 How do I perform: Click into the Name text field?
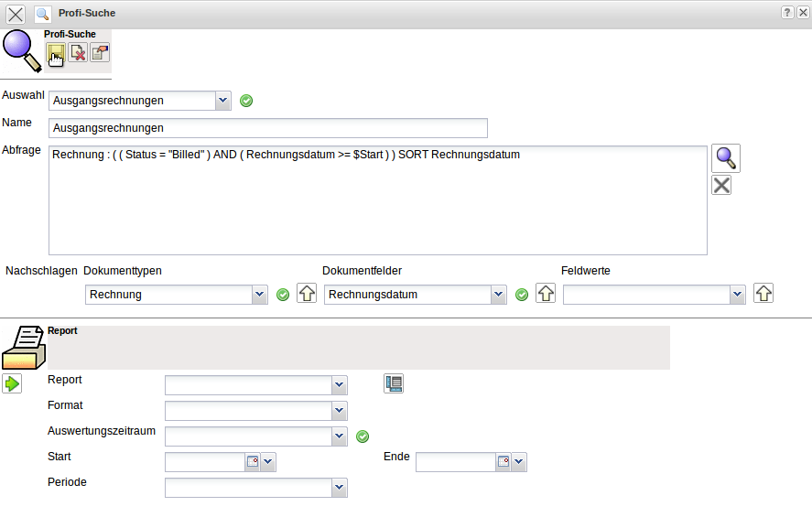(268, 128)
